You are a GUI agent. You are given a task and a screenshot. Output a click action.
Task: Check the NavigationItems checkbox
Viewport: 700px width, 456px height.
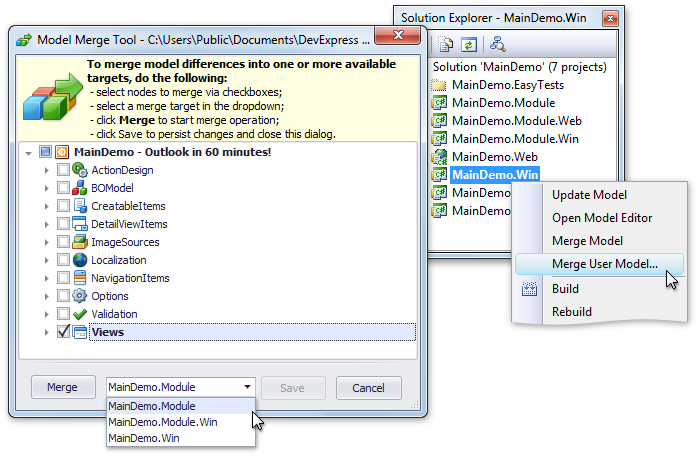click(x=63, y=278)
